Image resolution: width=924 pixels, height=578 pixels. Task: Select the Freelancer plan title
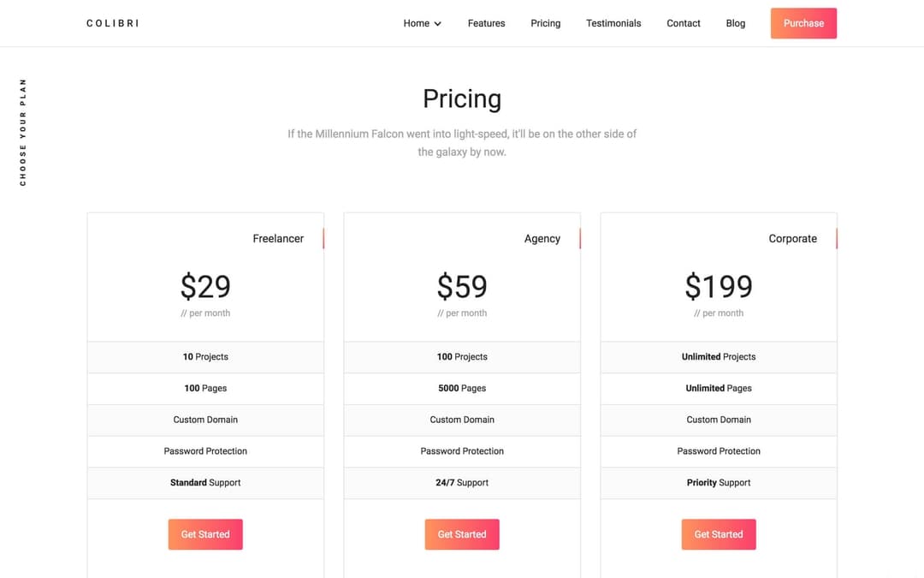pyautogui.click(x=278, y=238)
